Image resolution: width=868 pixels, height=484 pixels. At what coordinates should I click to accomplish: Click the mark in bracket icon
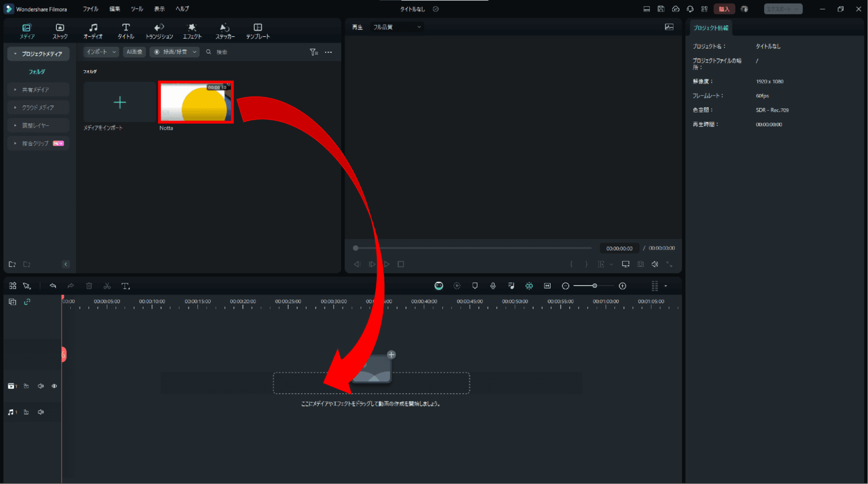571,264
